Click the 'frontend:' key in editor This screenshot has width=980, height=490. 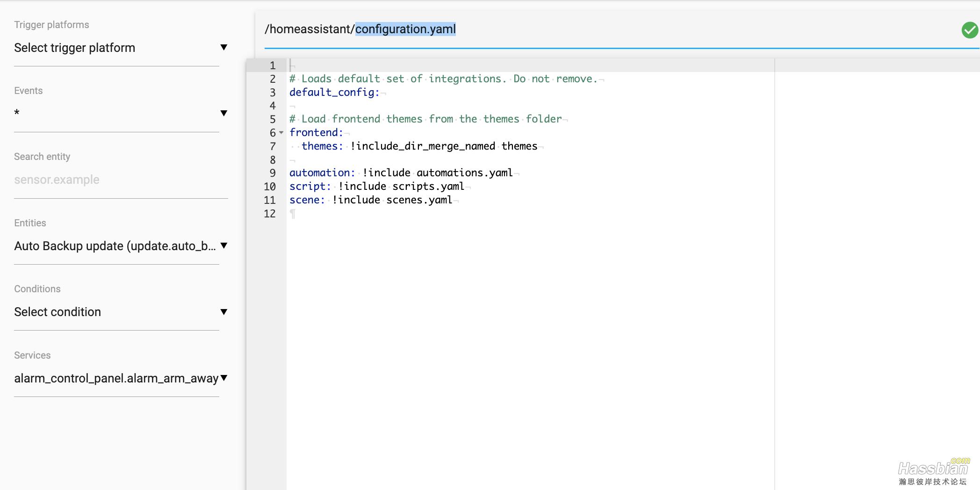[x=316, y=133]
